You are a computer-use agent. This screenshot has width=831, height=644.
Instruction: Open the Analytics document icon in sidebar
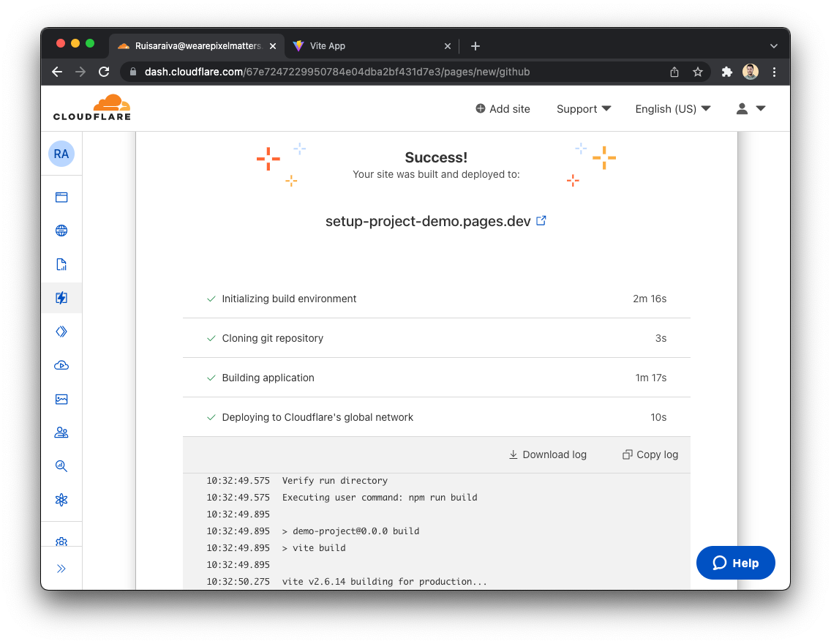[x=61, y=265]
